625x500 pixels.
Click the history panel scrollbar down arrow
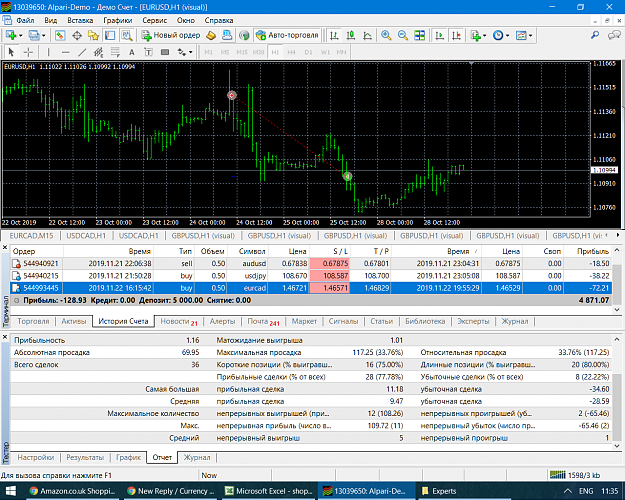pyautogui.click(x=617, y=309)
